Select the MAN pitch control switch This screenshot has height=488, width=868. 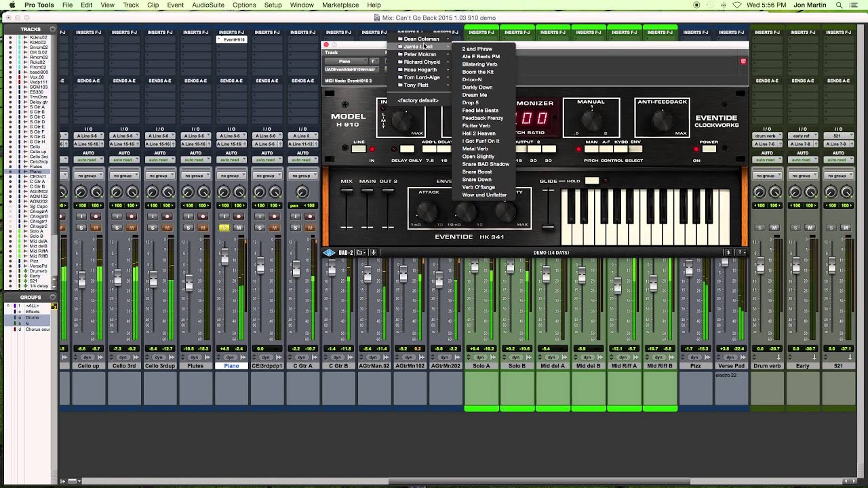(x=591, y=149)
